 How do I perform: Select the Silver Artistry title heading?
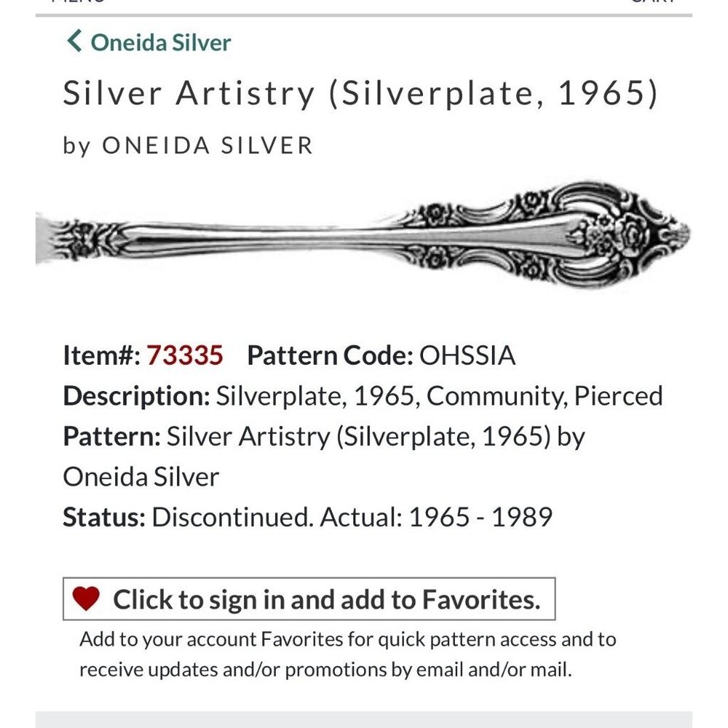361,93
